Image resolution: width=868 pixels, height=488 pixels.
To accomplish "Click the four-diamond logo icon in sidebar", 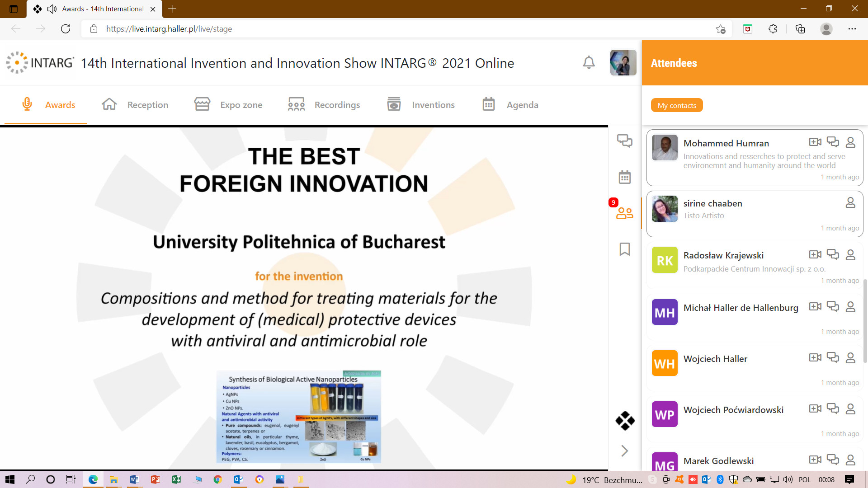I will click(625, 420).
